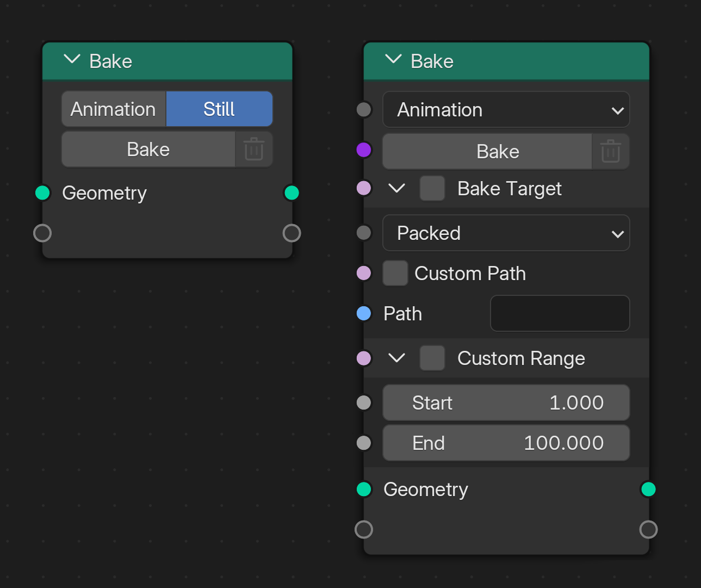Viewport: 701px width, 588px height.
Task: Click gray socket beside Animation dropdown
Action: coord(364,109)
